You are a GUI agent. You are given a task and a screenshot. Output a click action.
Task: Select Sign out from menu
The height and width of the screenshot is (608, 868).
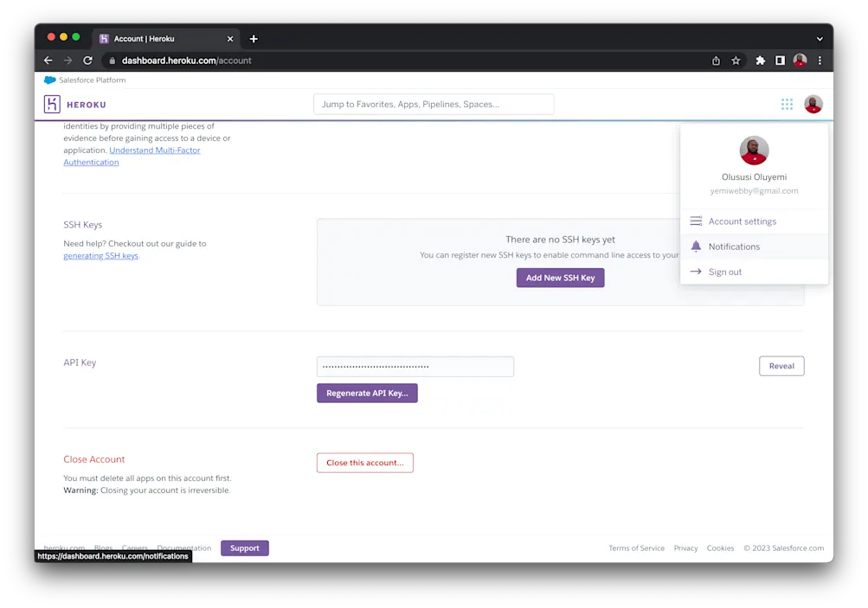click(754, 272)
